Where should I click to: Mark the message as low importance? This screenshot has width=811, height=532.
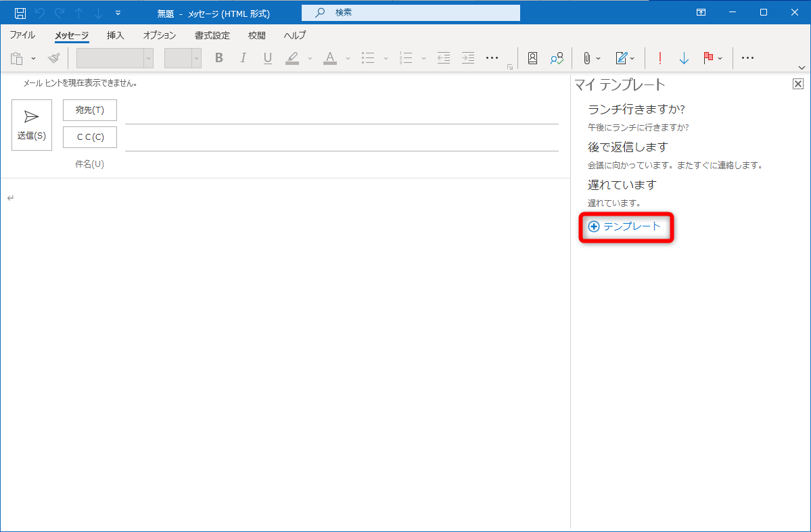point(684,58)
